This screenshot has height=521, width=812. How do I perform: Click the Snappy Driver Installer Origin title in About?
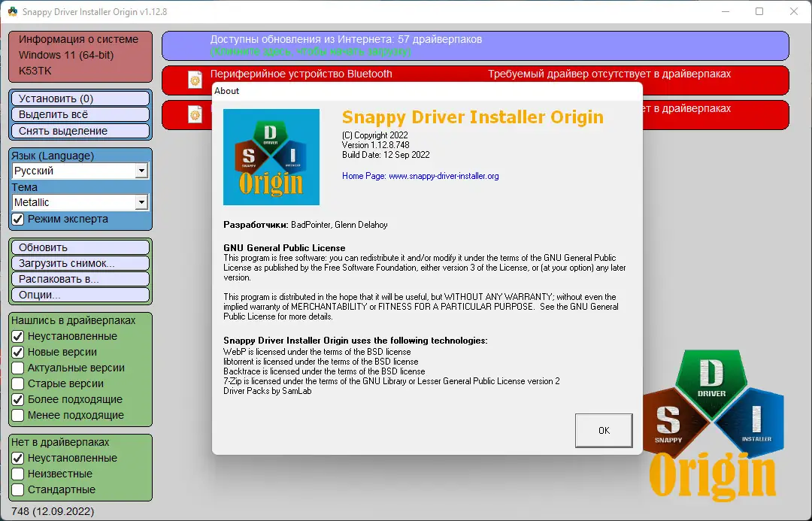coord(473,117)
